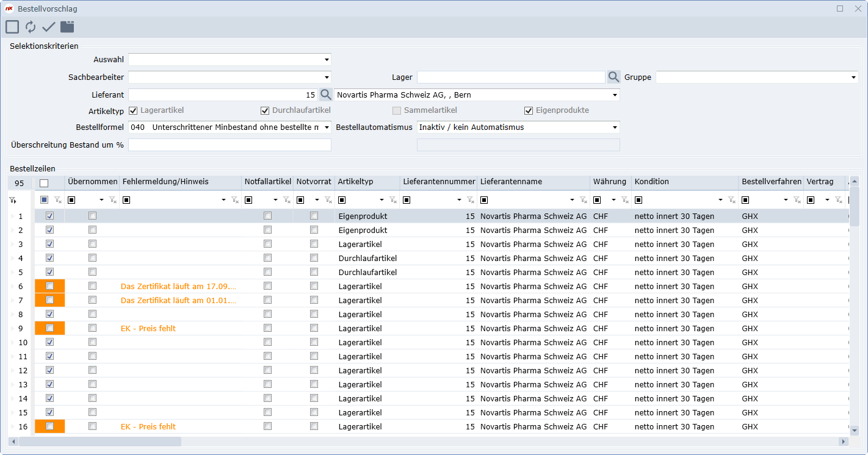This screenshot has width=868, height=455.
Task: Toggle the Eigenprodukte checkbox
Action: pos(529,110)
